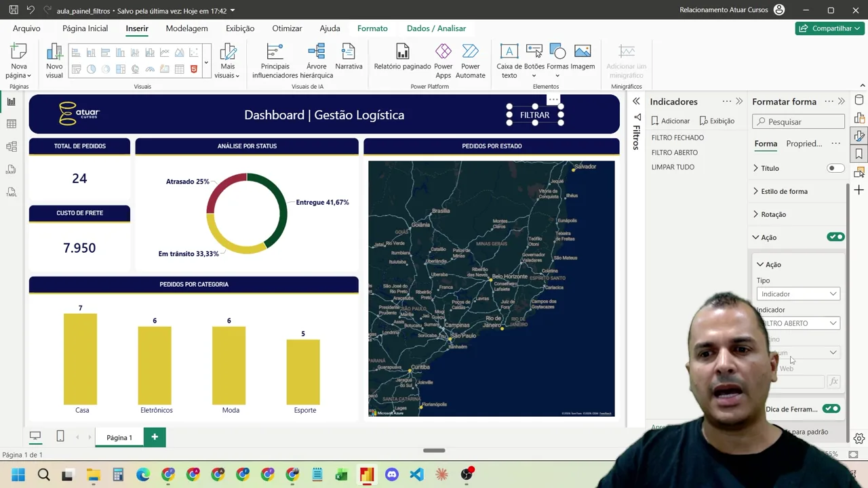Open the Formas shapes menu
This screenshot has height=488, width=868.
coord(557,61)
